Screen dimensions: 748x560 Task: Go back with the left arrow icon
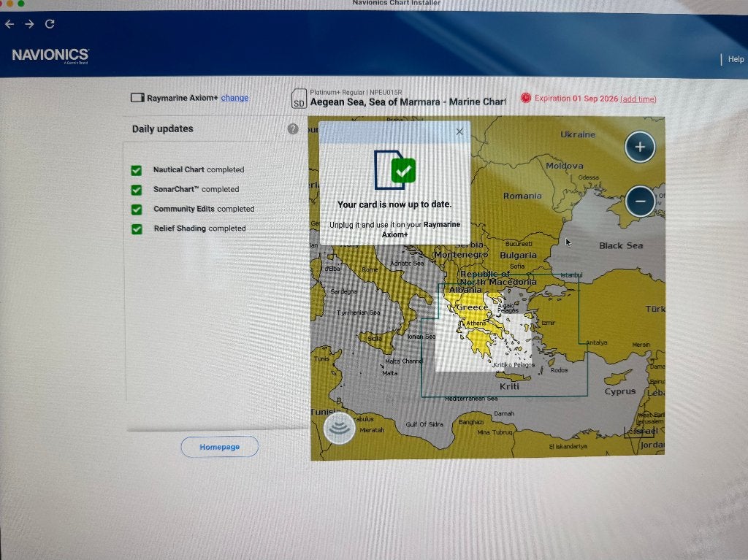pyautogui.click(x=9, y=24)
